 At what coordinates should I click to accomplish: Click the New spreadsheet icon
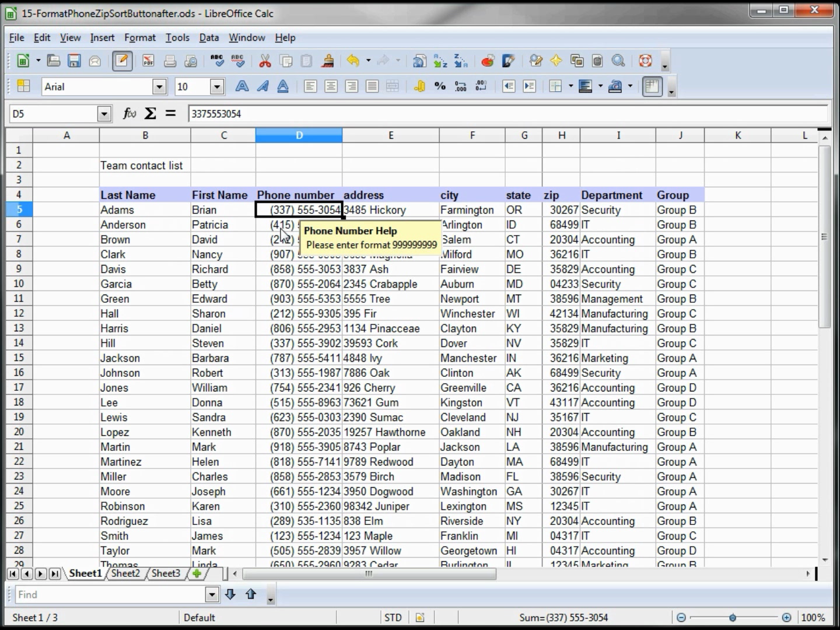tap(23, 61)
